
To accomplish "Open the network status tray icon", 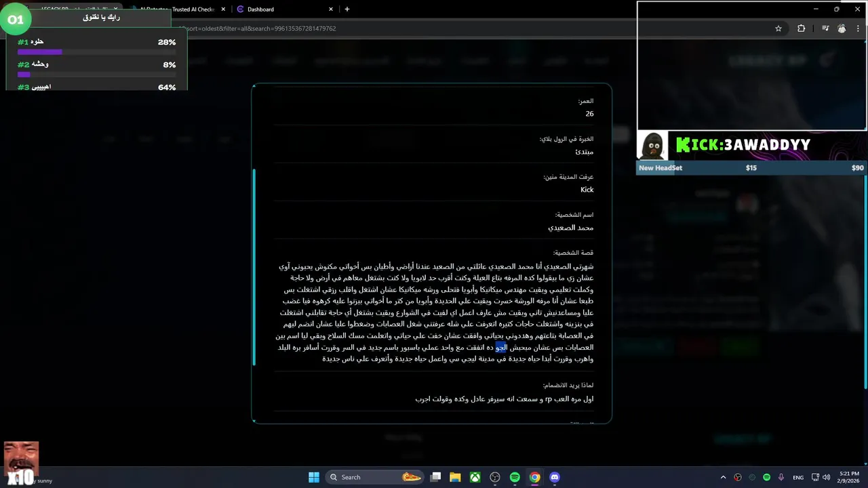I will click(x=815, y=477).
